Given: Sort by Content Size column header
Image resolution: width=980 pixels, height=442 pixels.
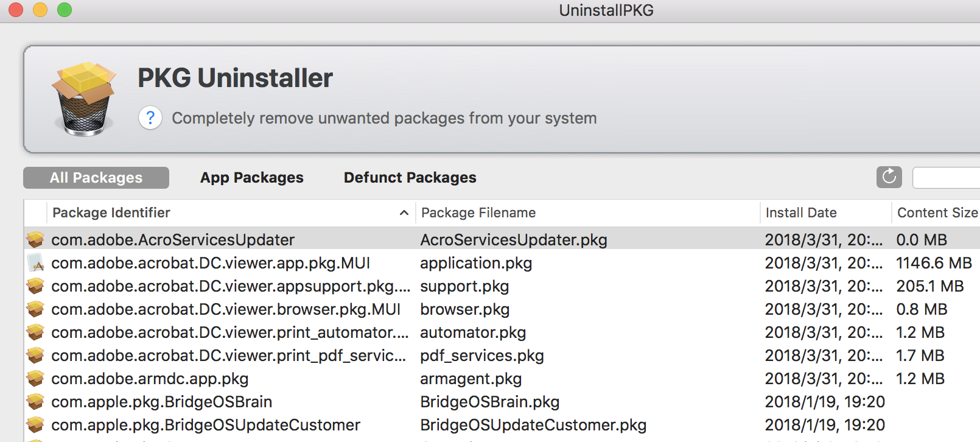Looking at the screenshot, I should click(937, 212).
